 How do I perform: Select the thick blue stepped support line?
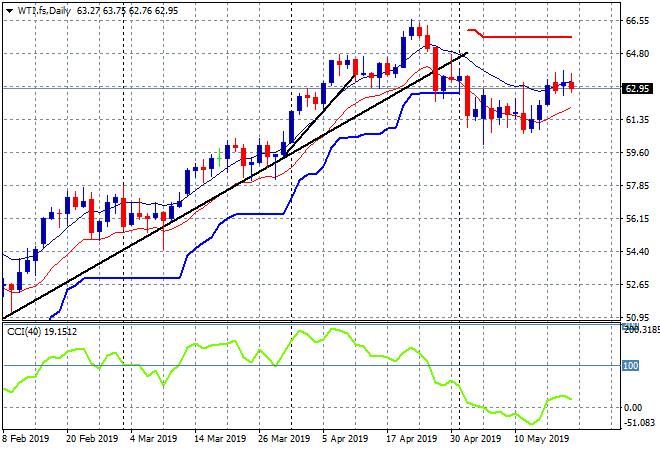(x=261, y=214)
